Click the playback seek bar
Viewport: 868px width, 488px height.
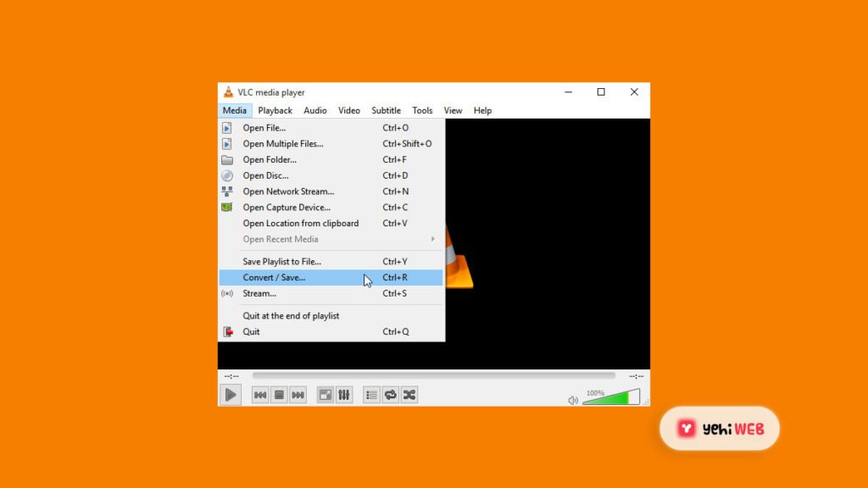click(433, 375)
